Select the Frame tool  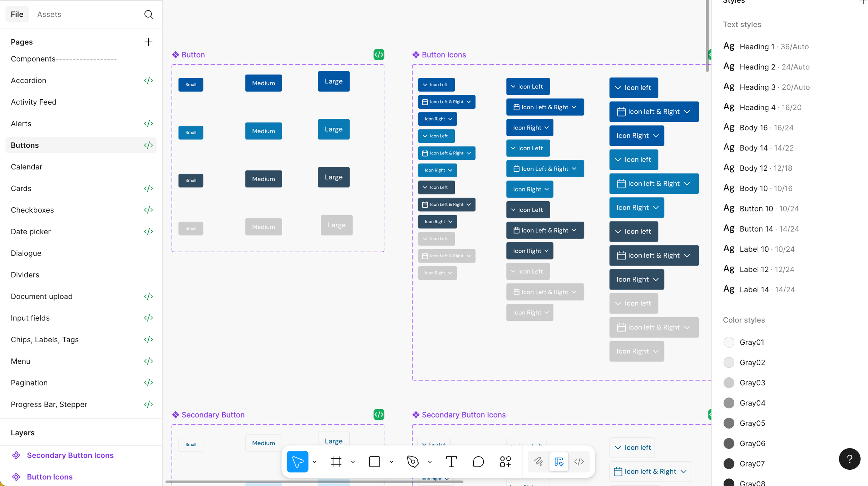[336, 461]
